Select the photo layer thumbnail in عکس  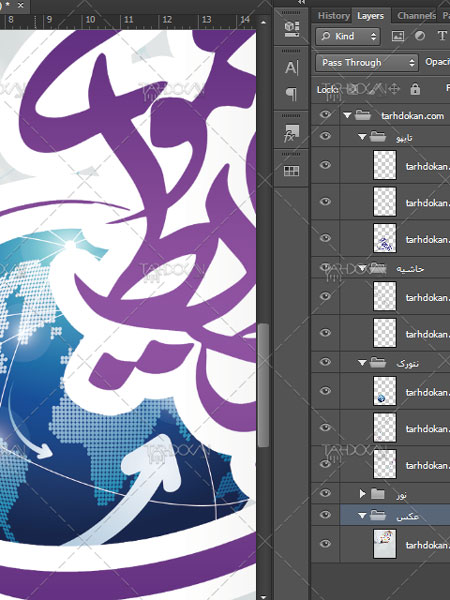point(385,544)
